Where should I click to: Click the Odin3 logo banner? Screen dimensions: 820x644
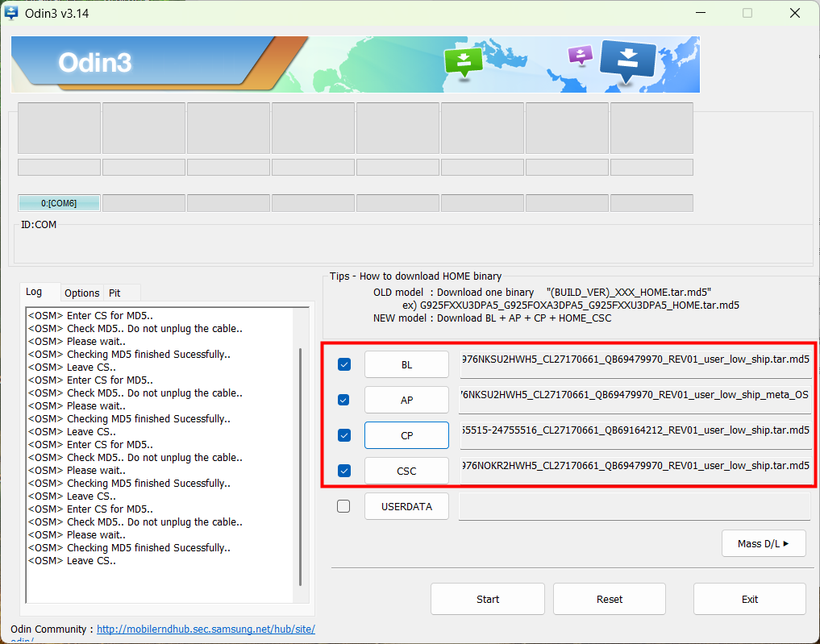click(356, 64)
